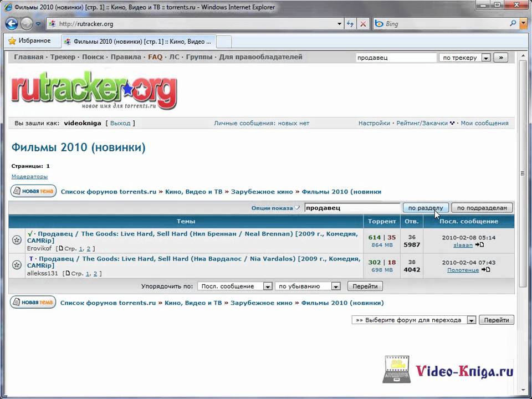Click the Фильмы 2010 (новинки) page heading

click(x=78, y=147)
